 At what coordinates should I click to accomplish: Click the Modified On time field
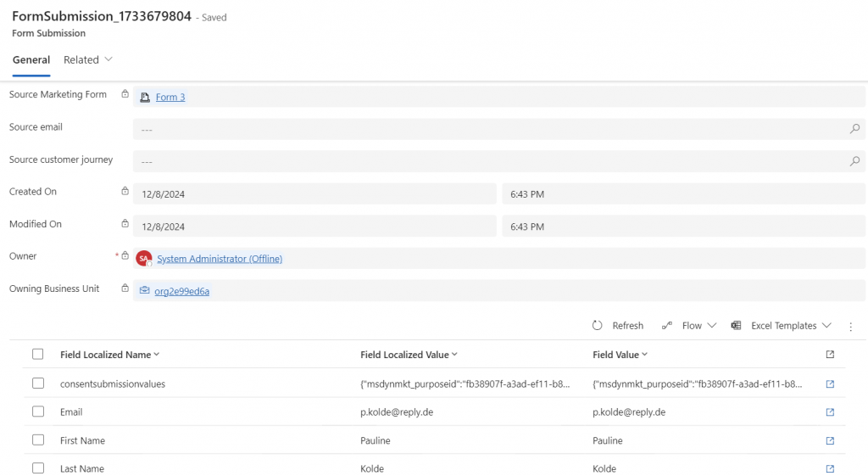tap(683, 226)
